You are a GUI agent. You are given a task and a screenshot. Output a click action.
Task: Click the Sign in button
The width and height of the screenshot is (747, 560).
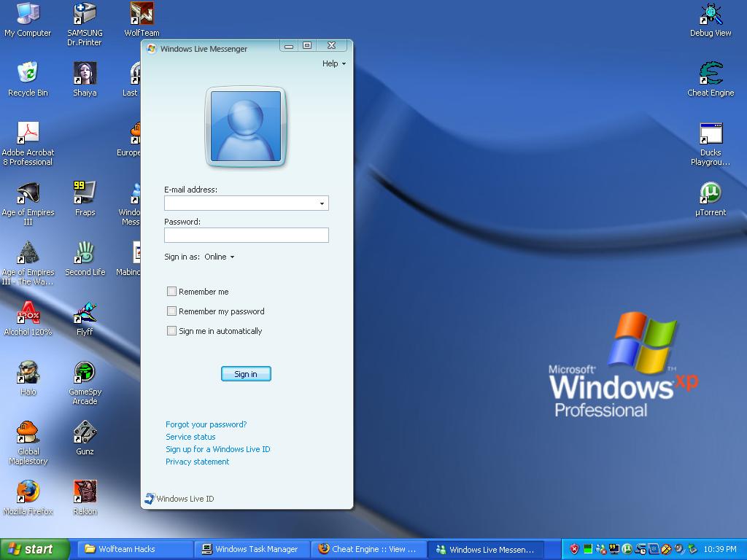246,374
